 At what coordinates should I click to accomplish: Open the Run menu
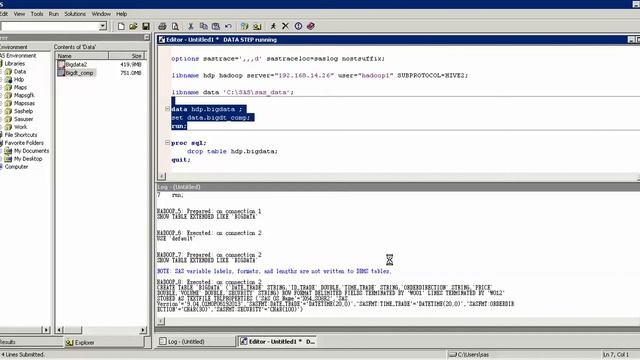coord(53,14)
